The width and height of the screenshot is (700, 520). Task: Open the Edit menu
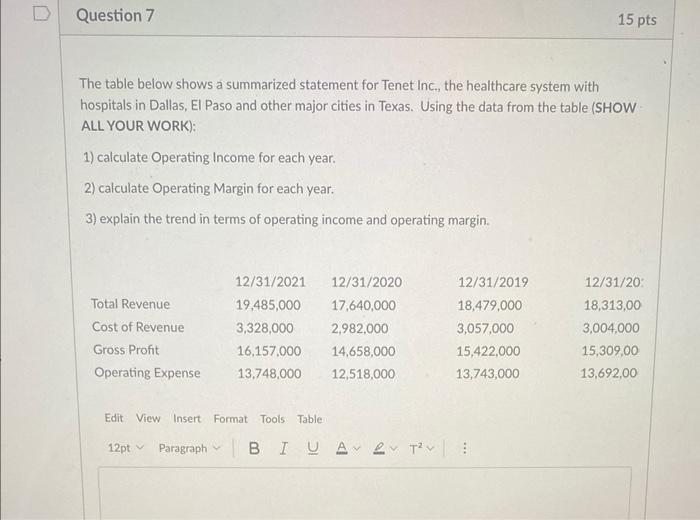click(114, 418)
